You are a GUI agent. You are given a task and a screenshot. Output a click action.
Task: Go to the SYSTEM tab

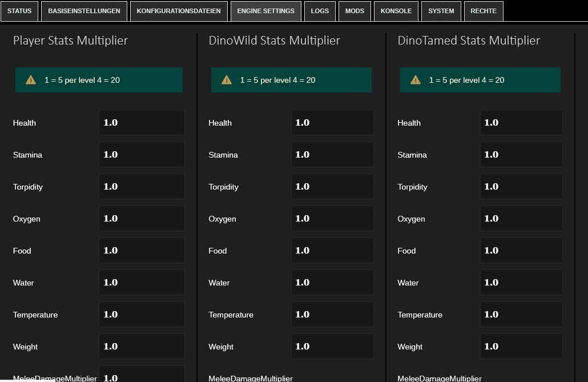click(441, 11)
